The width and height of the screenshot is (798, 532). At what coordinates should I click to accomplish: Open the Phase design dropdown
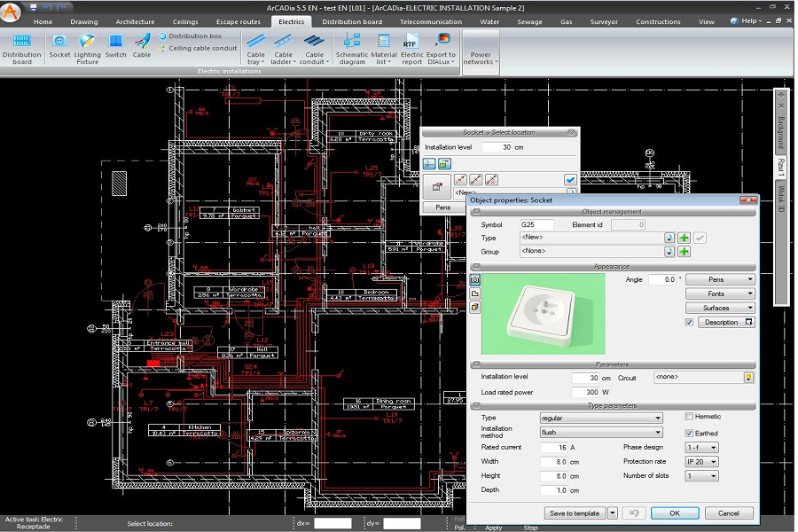(x=702, y=448)
